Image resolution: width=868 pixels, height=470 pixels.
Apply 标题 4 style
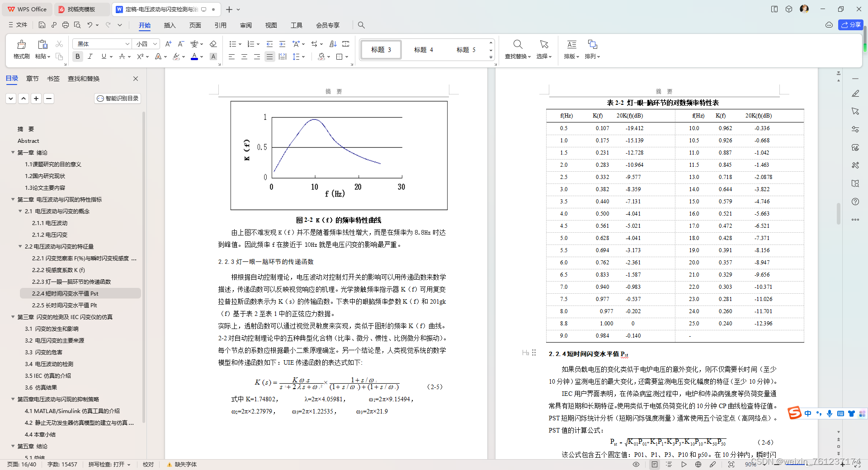[423, 50]
